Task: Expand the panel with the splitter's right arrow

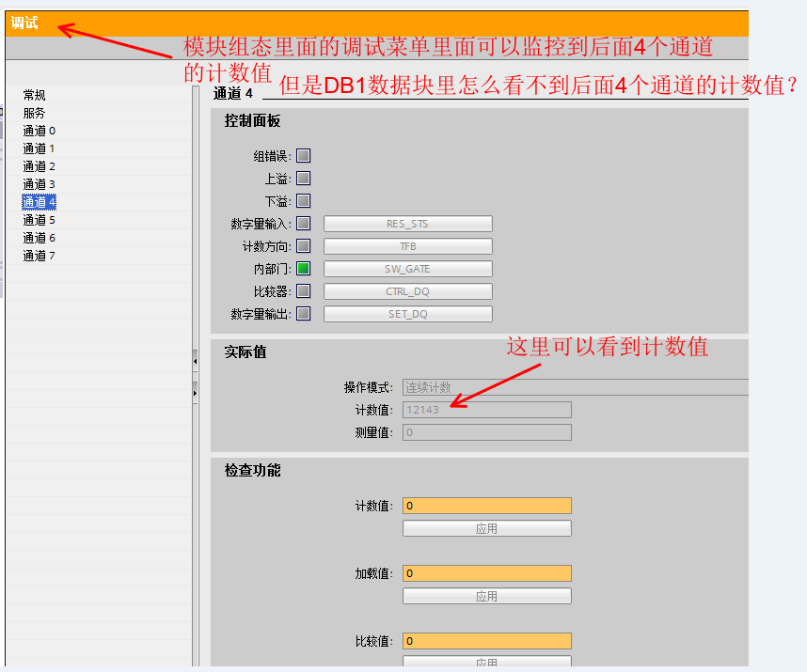Action: (x=195, y=391)
